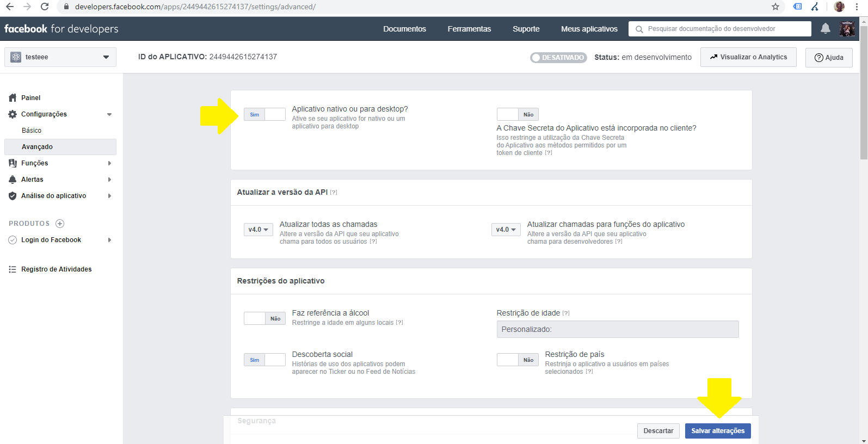
Task: Click help tooltip beside Restrição de idade
Action: (x=566, y=313)
